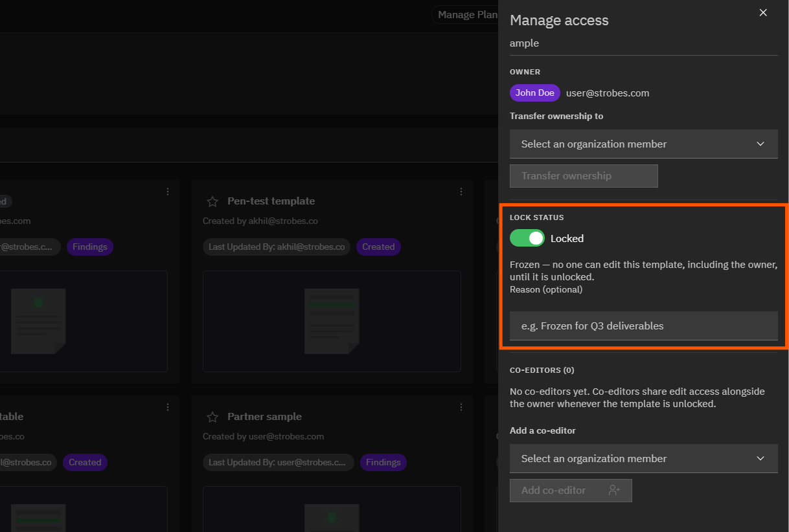Open Transfer ownership member dropdown

coord(644,144)
